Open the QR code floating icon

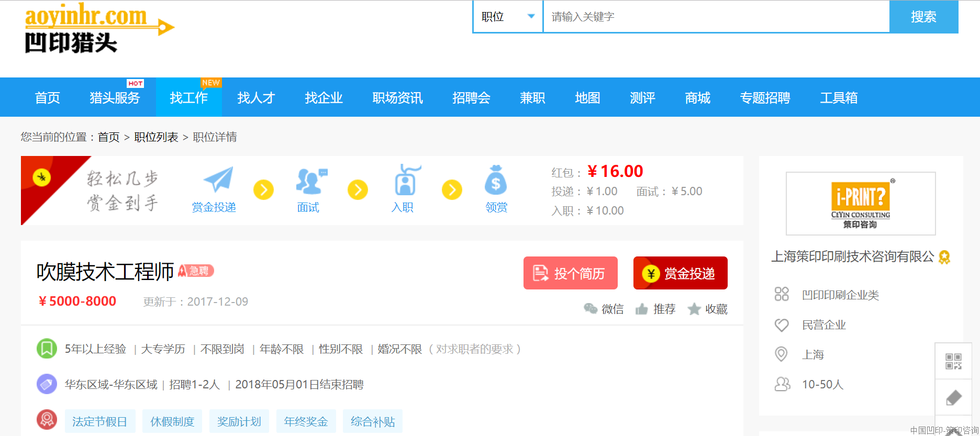pyautogui.click(x=953, y=361)
